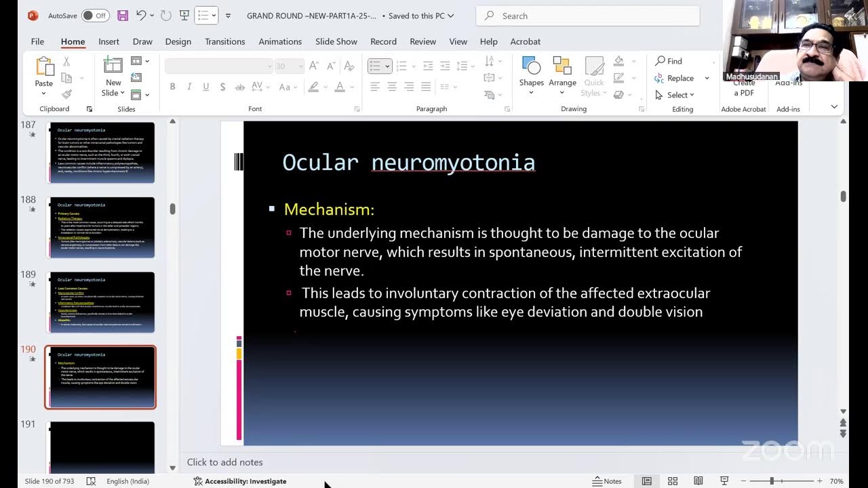Click the Copy icon in Clipboard
The height and width of the screenshot is (488, 868).
[66, 78]
